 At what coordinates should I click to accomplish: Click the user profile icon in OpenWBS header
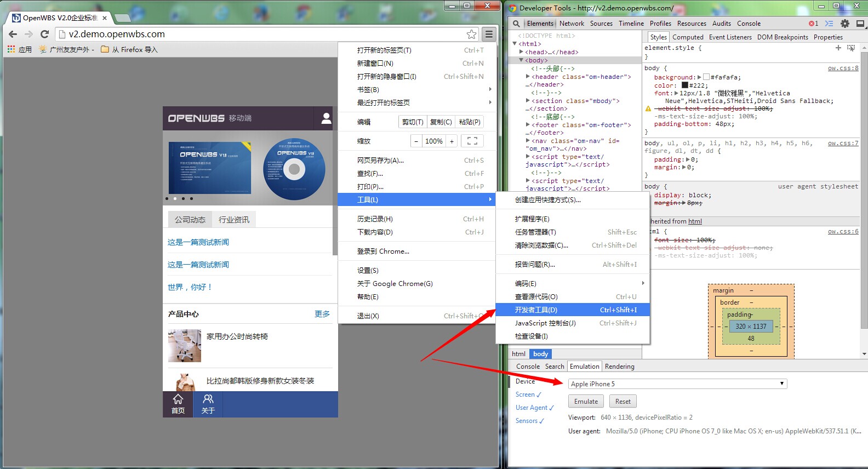326,118
